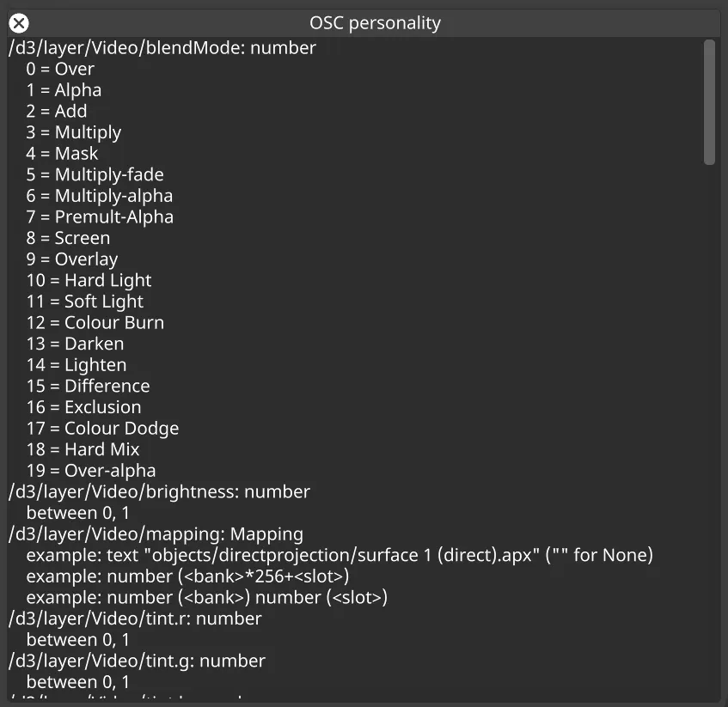This screenshot has width=728, height=707.
Task: Select the "12 = Colour Burn" line
Action: [x=95, y=322]
